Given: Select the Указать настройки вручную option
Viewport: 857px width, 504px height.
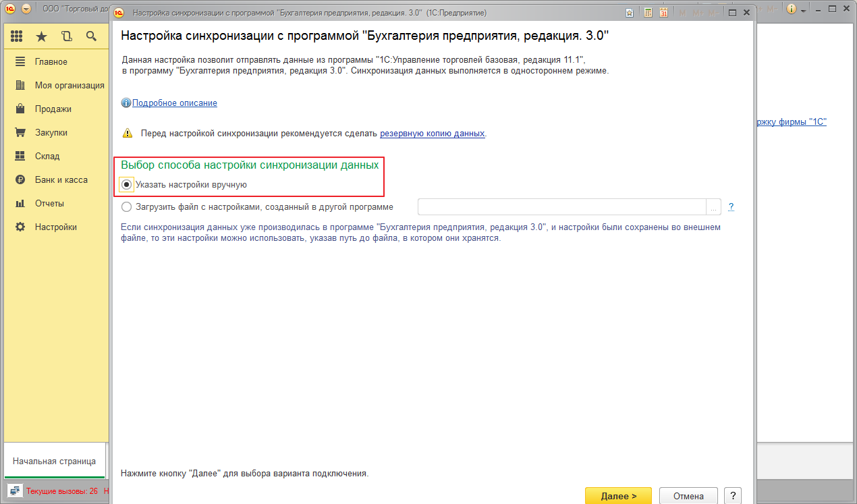Looking at the screenshot, I should tap(127, 184).
